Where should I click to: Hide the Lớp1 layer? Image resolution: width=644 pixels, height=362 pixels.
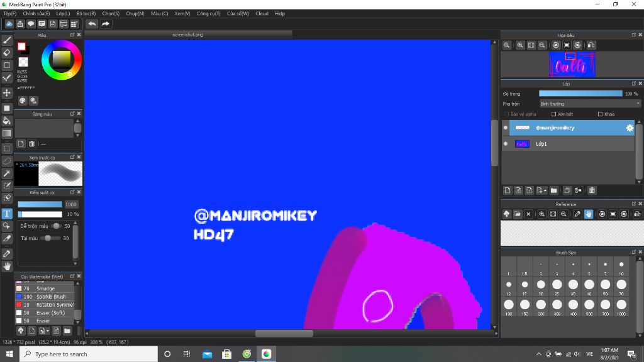click(x=506, y=144)
